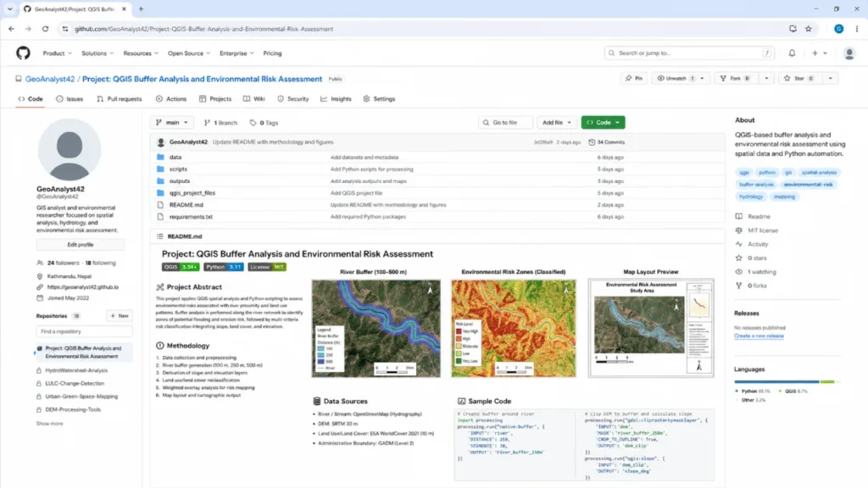Click the New repository button

click(119, 316)
